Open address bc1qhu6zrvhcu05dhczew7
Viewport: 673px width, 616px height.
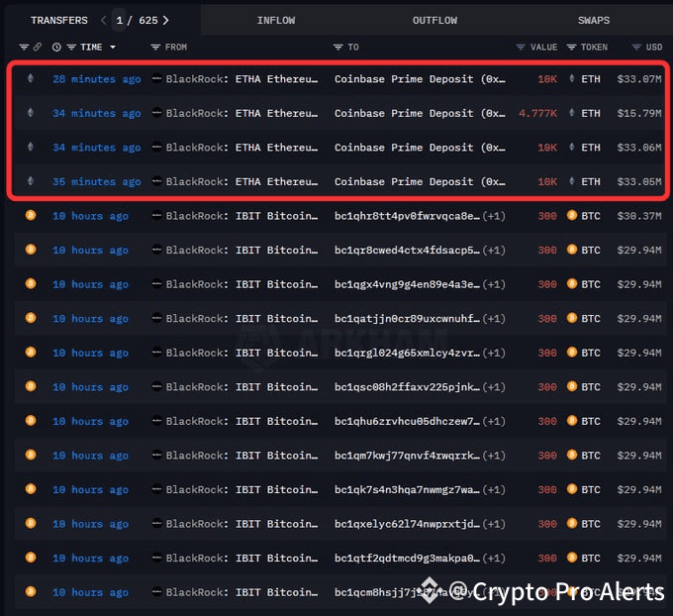click(407, 422)
